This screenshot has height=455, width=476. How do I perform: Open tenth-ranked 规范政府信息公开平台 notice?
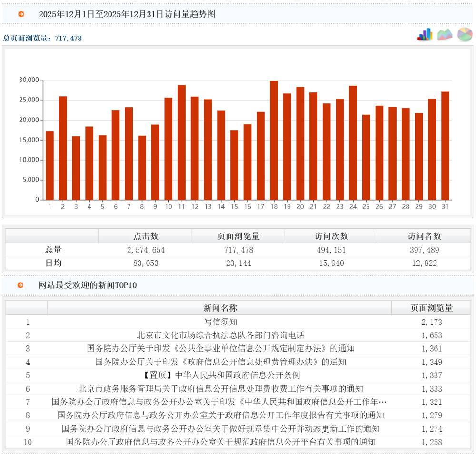click(x=220, y=442)
